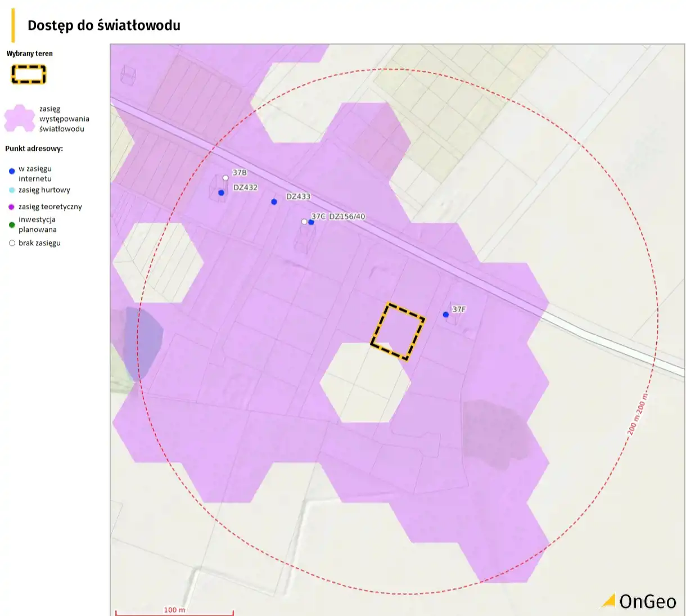The width and height of the screenshot is (686, 616).
Task: Select the white no-coverage marker at 37B
Action: point(225,178)
